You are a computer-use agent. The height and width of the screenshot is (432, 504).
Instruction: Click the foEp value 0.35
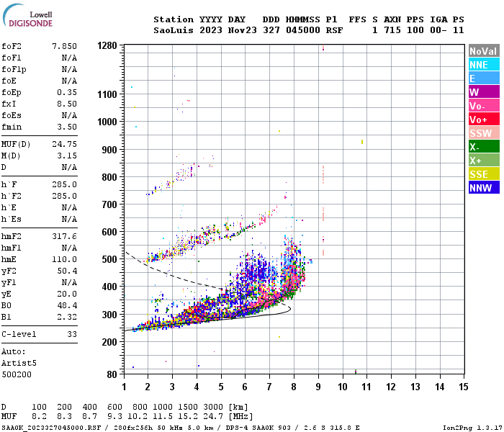(x=67, y=93)
